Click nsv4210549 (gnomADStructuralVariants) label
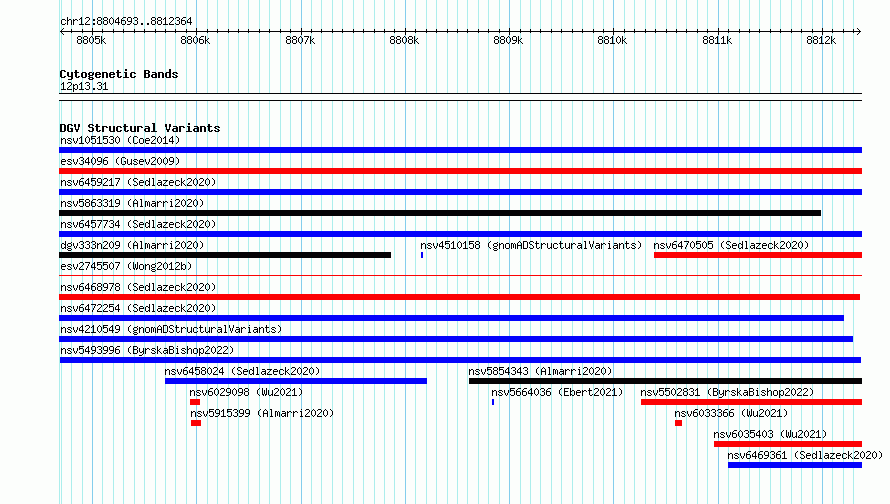 (171, 329)
